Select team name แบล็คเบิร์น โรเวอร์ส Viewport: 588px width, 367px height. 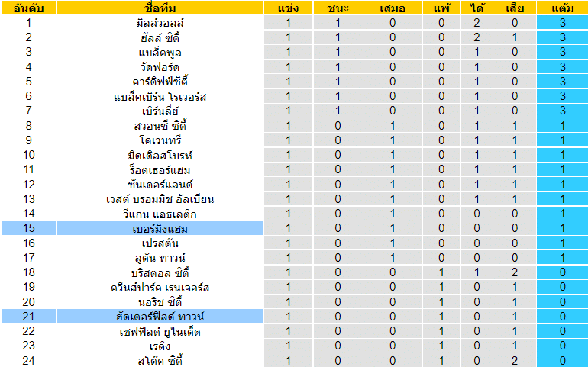[160, 96]
